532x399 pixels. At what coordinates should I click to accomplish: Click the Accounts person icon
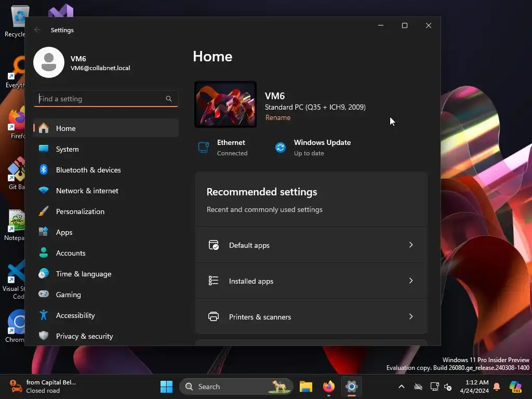(x=44, y=253)
